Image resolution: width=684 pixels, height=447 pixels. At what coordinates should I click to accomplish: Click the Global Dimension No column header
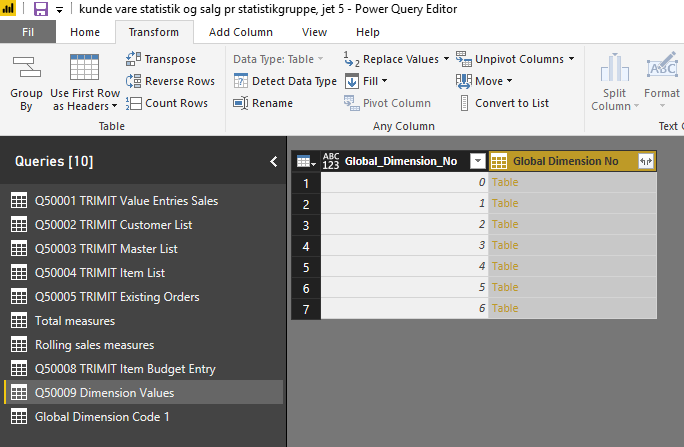click(565, 161)
